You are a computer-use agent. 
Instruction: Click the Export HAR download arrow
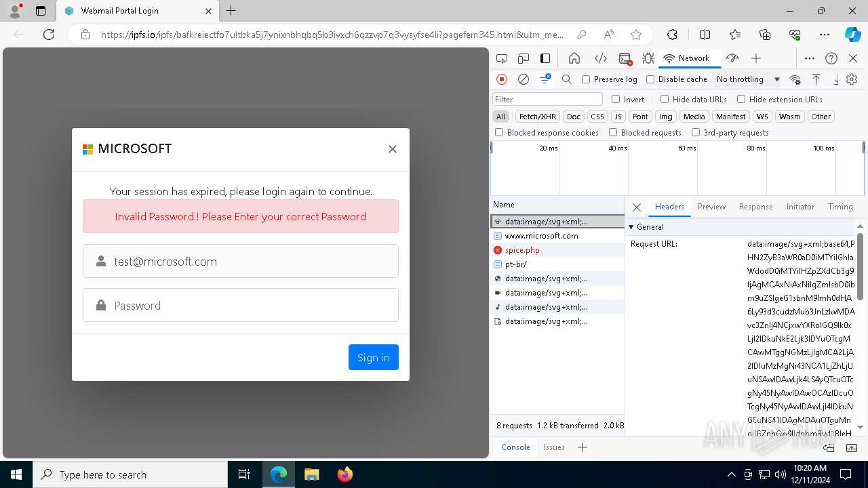836,79
